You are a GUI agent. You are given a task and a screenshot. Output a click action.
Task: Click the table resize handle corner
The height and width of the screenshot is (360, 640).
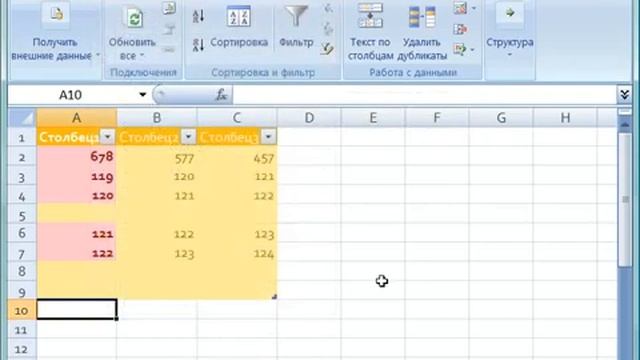pos(274,297)
